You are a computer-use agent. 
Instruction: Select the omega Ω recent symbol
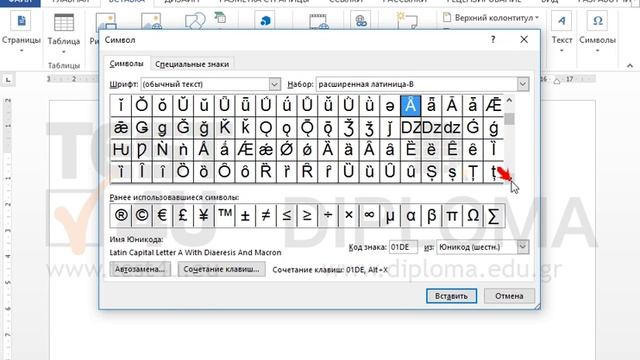pos(473,216)
